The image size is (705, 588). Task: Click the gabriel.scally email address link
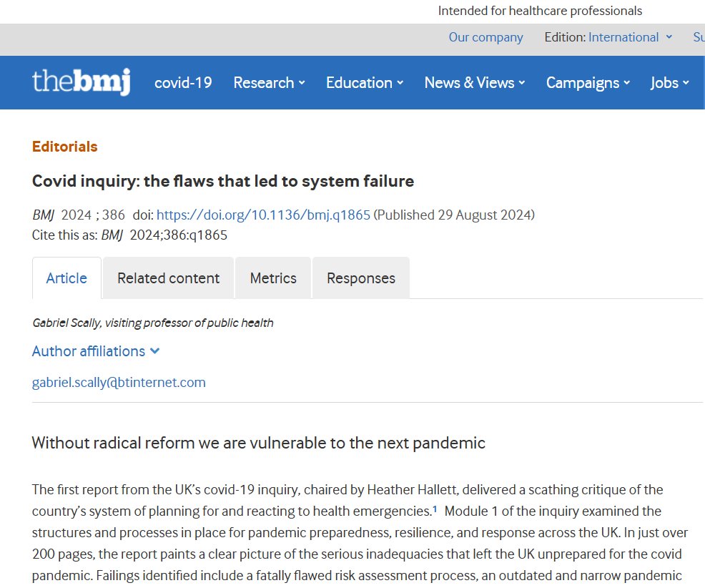[119, 383]
